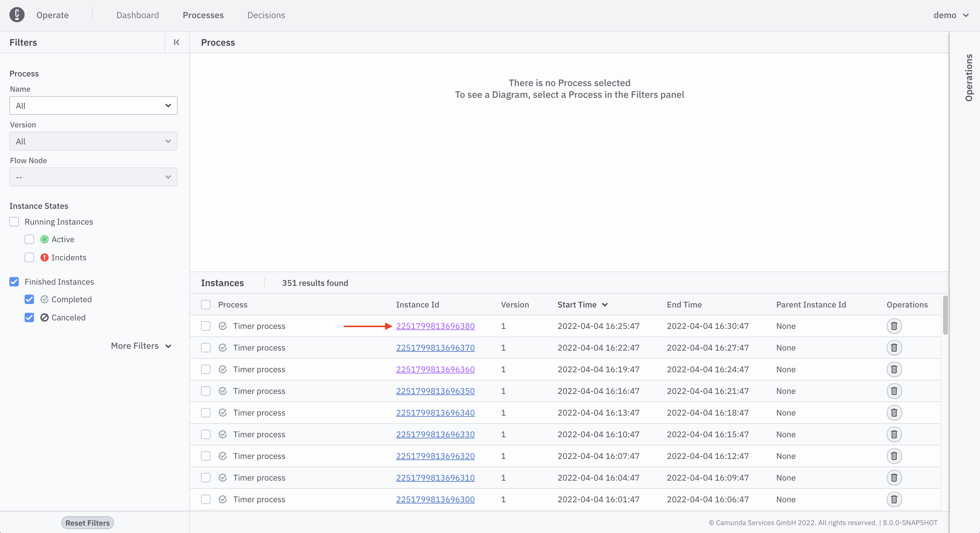Image resolution: width=980 pixels, height=533 pixels.
Task: Open instance link 2251799813696380
Action: [435, 326]
